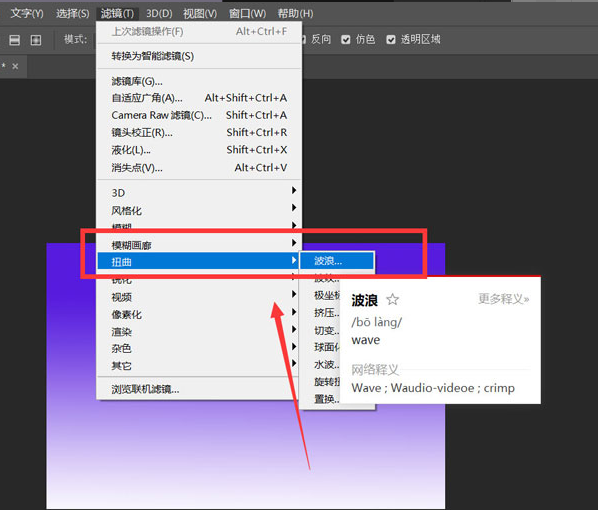Open the 3D(D) menu

(159, 14)
